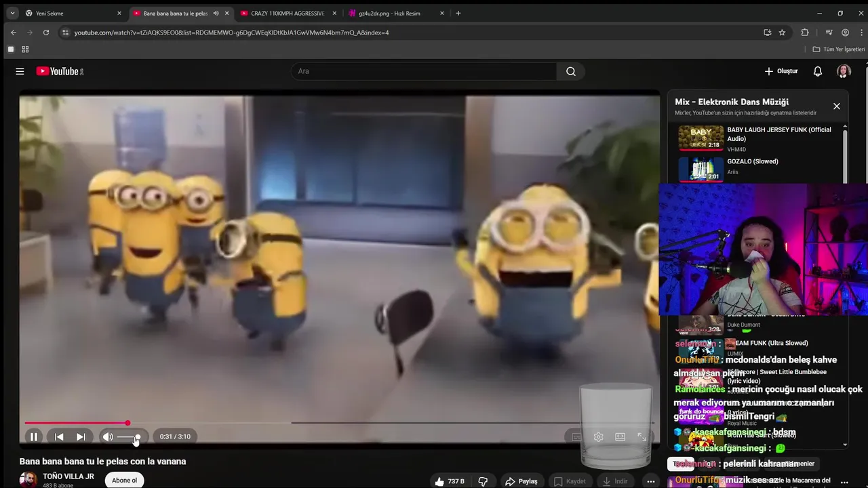Play GOZALO (Slowed) playlist item

click(759, 168)
